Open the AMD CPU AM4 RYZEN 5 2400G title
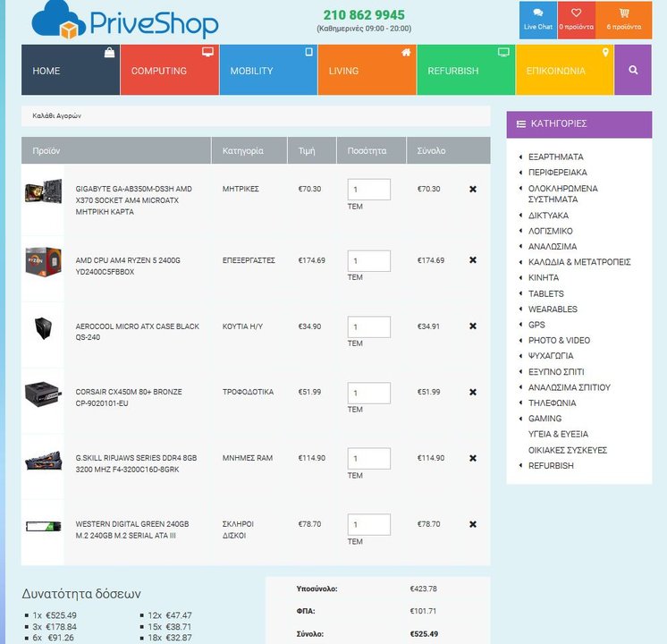The height and width of the screenshot is (644, 667). [x=128, y=266]
